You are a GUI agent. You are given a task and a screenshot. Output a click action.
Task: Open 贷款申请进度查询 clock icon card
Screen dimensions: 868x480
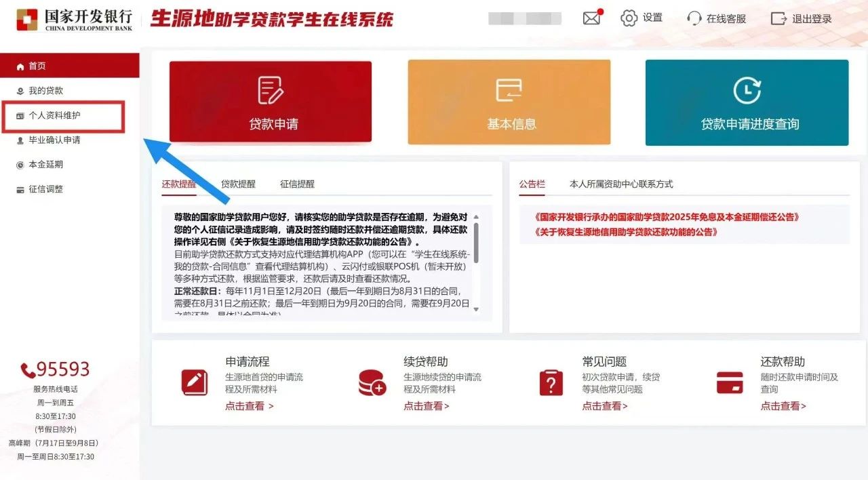(747, 101)
